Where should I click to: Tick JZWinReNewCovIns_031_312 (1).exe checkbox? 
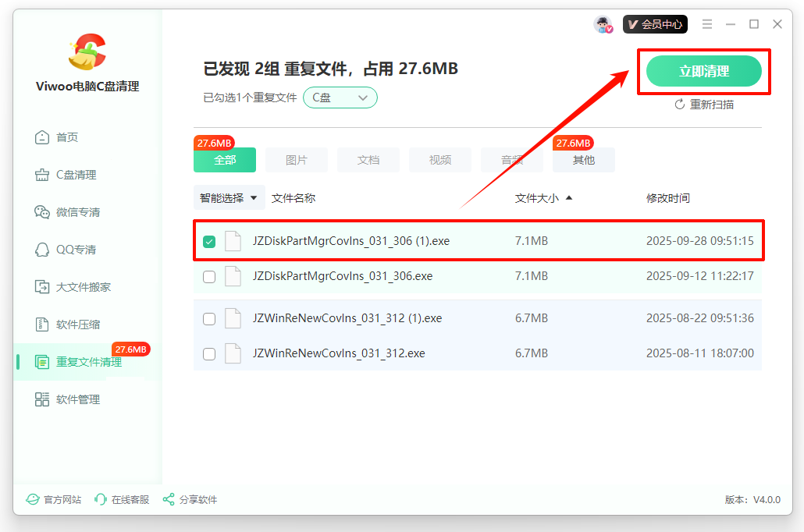pyautogui.click(x=209, y=319)
